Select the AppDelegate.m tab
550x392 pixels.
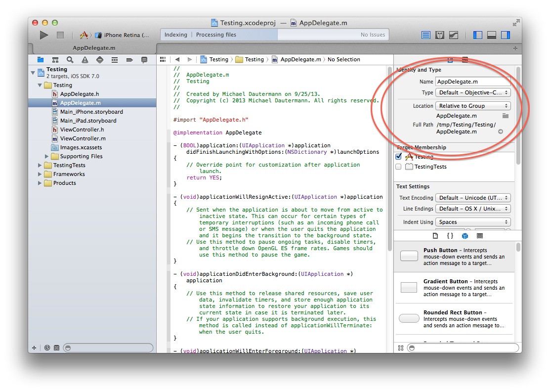pos(94,48)
